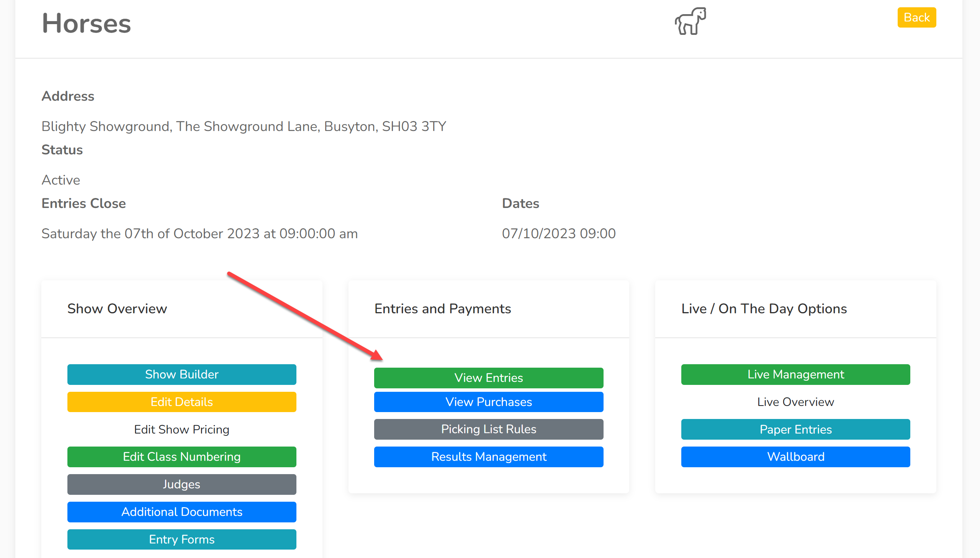Viewport: 980px width, 558px height.
Task: Click the Dates label
Action: tap(520, 203)
